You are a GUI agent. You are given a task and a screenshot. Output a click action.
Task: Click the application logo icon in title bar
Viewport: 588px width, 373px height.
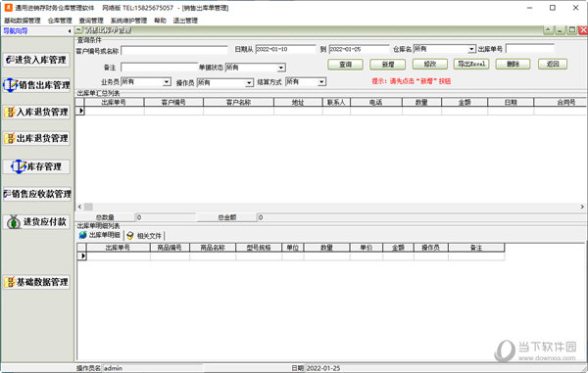pos(8,8)
